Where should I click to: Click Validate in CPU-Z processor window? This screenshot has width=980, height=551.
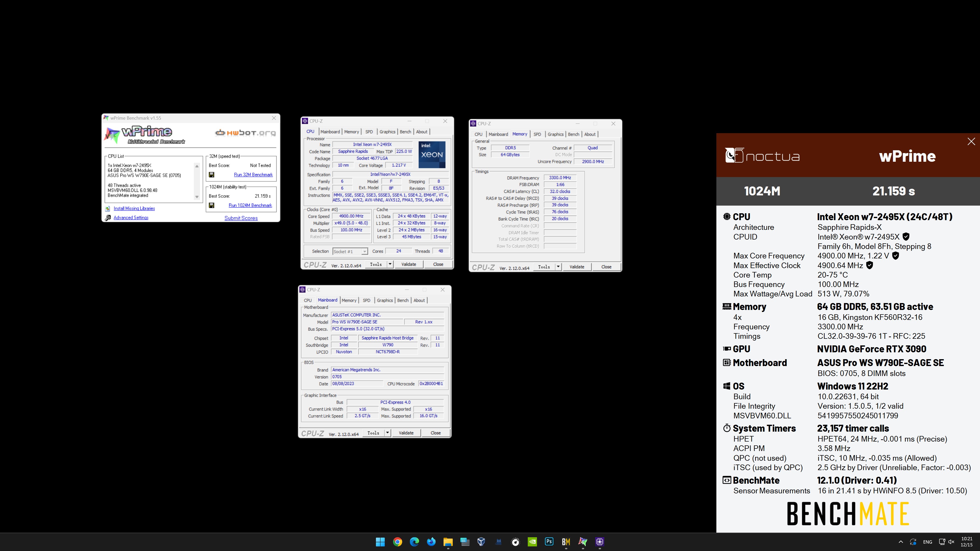click(x=409, y=264)
